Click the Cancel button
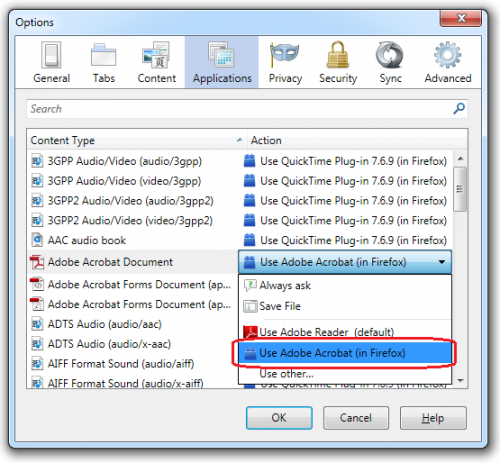 pos(356,418)
